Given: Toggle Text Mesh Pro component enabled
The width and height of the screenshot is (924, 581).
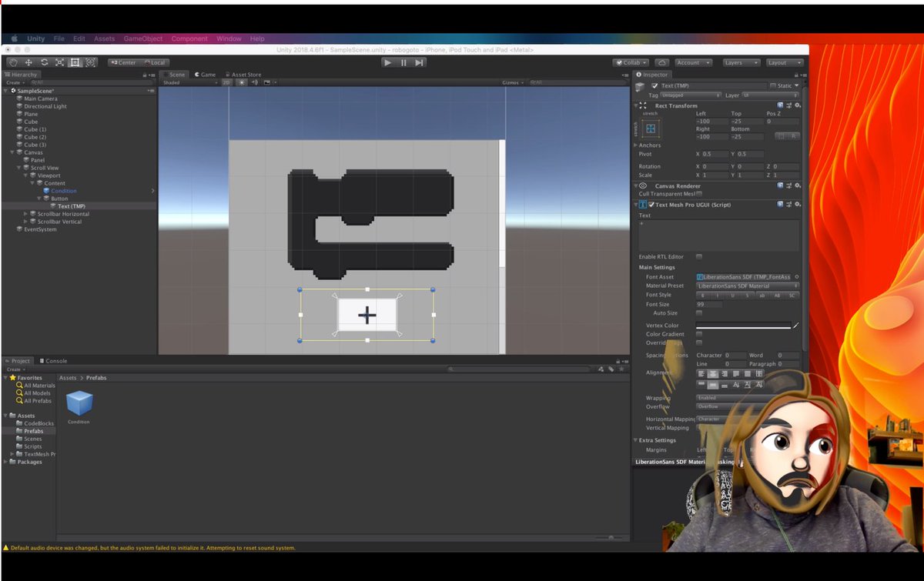Looking at the screenshot, I should pos(651,205).
